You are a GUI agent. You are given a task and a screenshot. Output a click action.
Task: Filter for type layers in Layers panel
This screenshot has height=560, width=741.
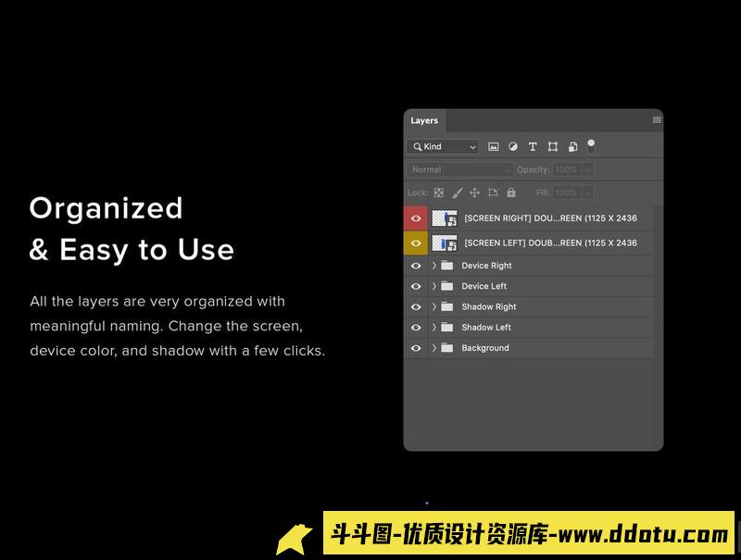tap(533, 146)
